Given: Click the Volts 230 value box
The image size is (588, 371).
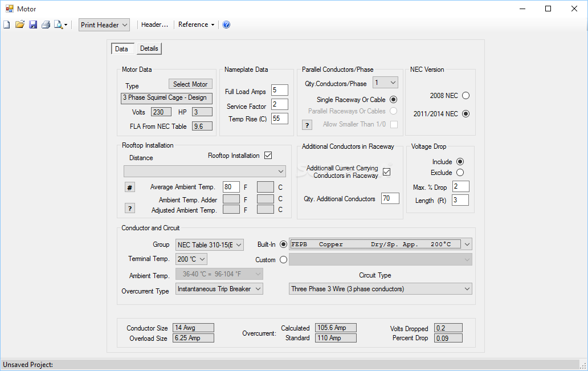Looking at the screenshot, I should [x=161, y=112].
